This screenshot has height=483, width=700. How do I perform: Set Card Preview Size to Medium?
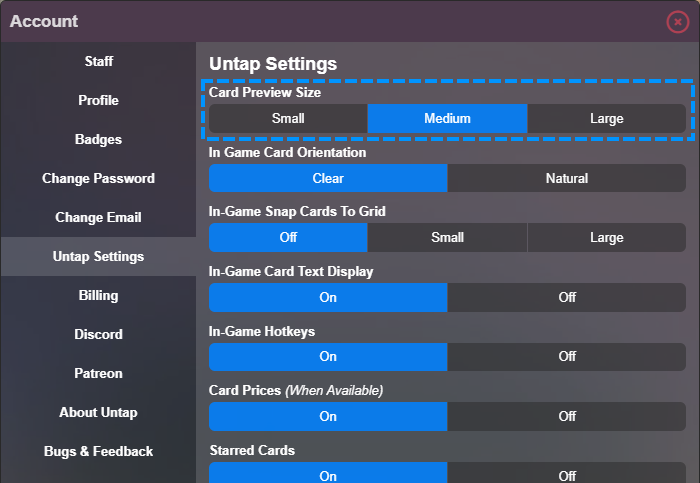(x=447, y=118)
